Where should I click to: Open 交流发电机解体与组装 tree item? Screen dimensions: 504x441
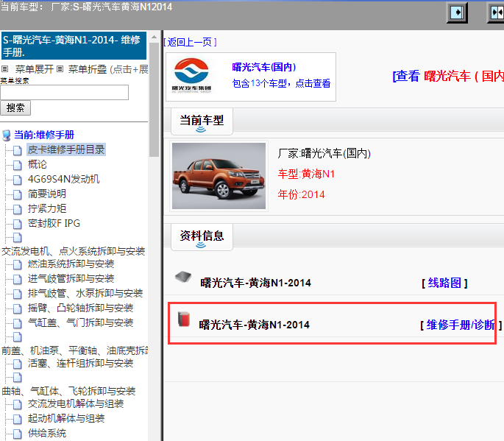pos(76,404)
